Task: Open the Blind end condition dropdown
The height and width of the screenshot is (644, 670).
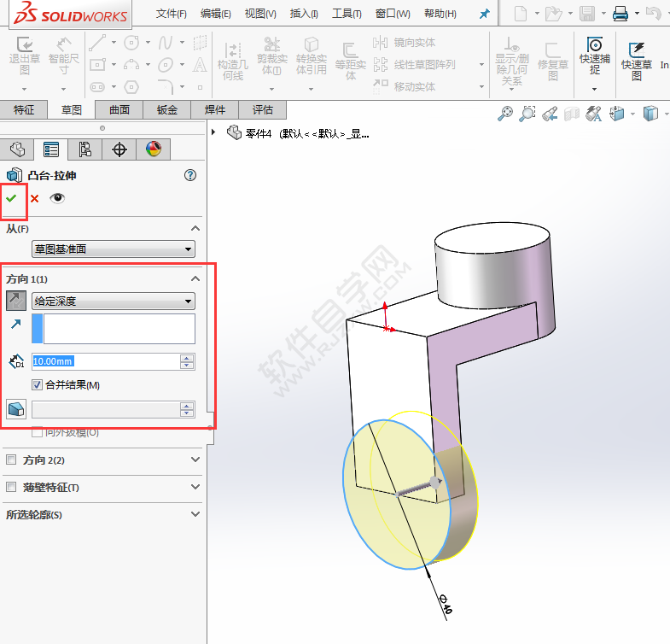Action: tap(114, 301)
